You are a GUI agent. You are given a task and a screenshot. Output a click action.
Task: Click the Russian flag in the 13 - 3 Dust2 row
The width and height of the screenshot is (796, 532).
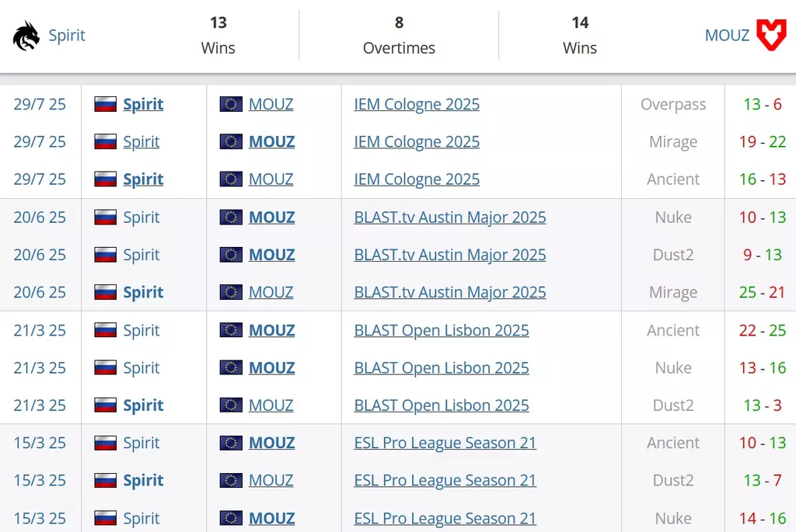point(106,405)
